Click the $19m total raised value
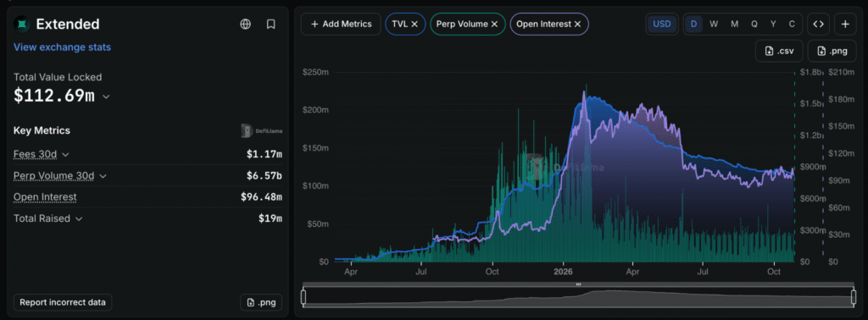Screen dimensions: 868x320 pos(270,218)
